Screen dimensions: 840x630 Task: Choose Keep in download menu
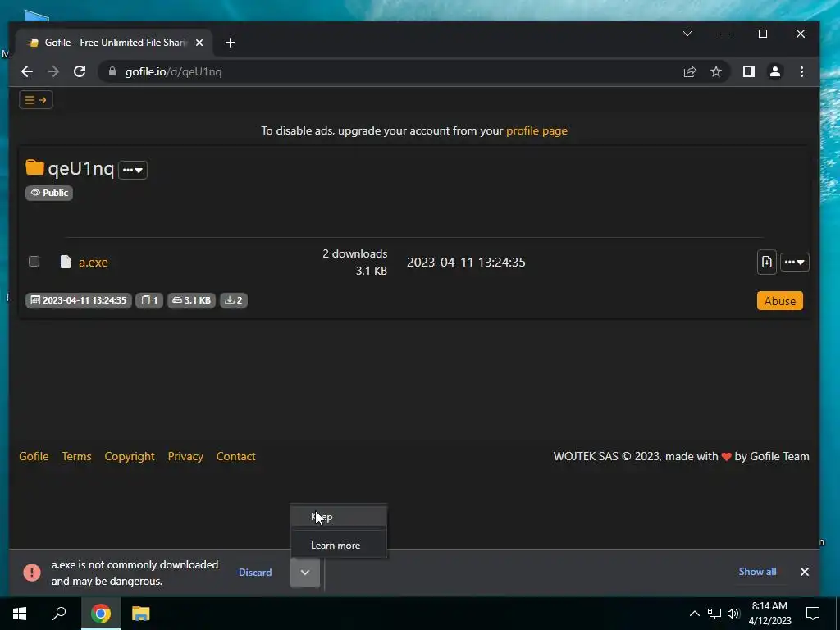[339, 517]
